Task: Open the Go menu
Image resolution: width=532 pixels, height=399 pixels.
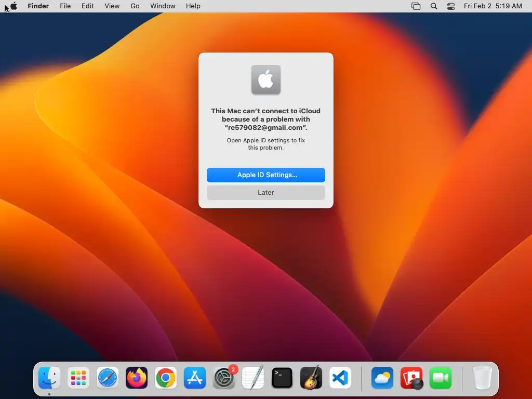Action: tap(135, 6)
